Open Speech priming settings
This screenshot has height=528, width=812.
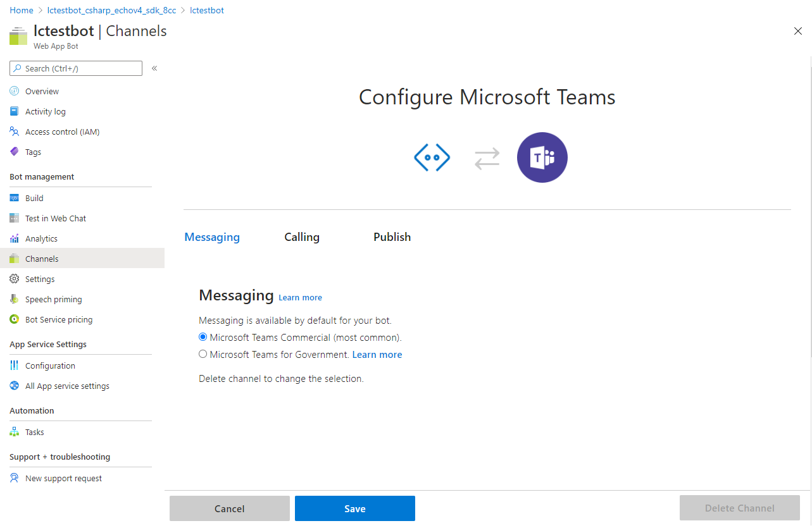pyautogui.click(x=53, y=299)
